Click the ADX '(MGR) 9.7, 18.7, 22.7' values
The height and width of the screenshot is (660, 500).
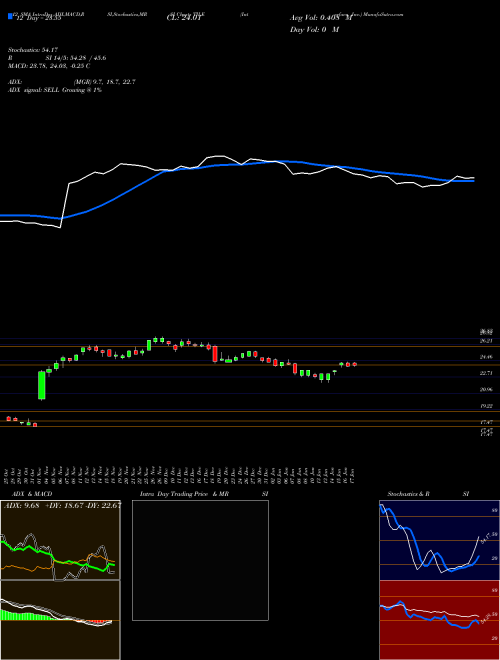tap(105, 82)
